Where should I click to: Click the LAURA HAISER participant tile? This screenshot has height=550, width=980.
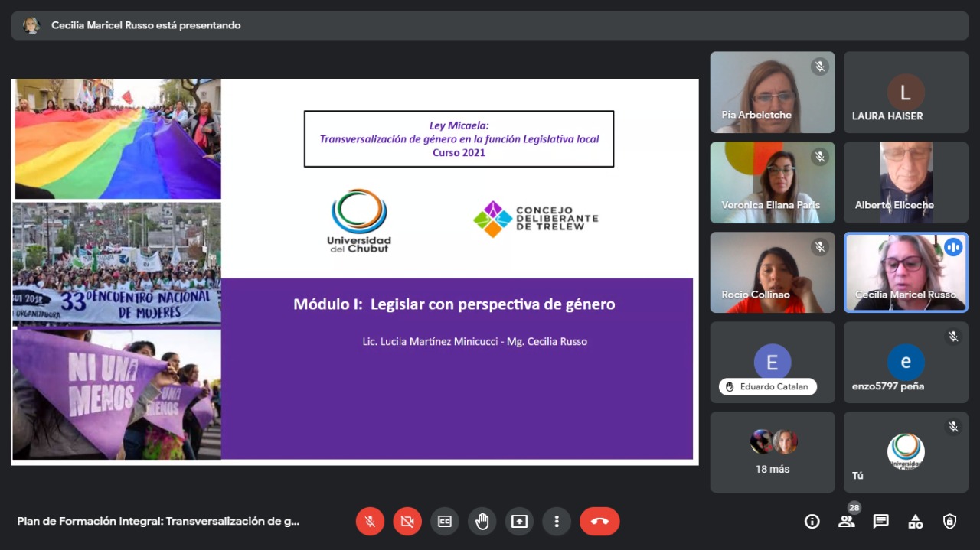pos(906,92)
